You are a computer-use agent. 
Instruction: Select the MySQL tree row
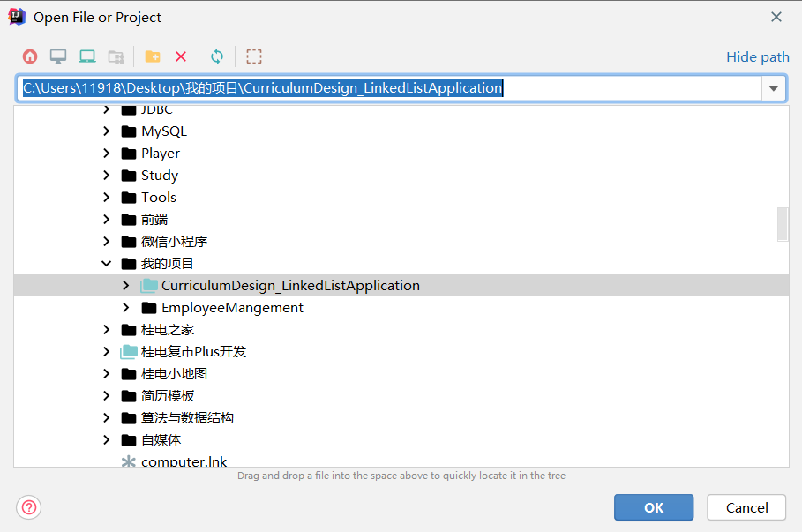coord(401,131)
